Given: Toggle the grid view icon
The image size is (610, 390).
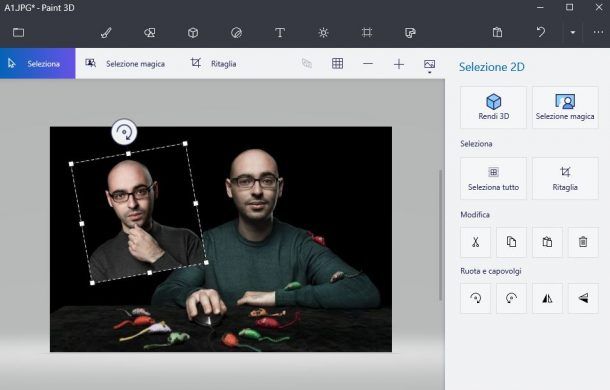Looking at the screenshot, I should coord(337,63).
